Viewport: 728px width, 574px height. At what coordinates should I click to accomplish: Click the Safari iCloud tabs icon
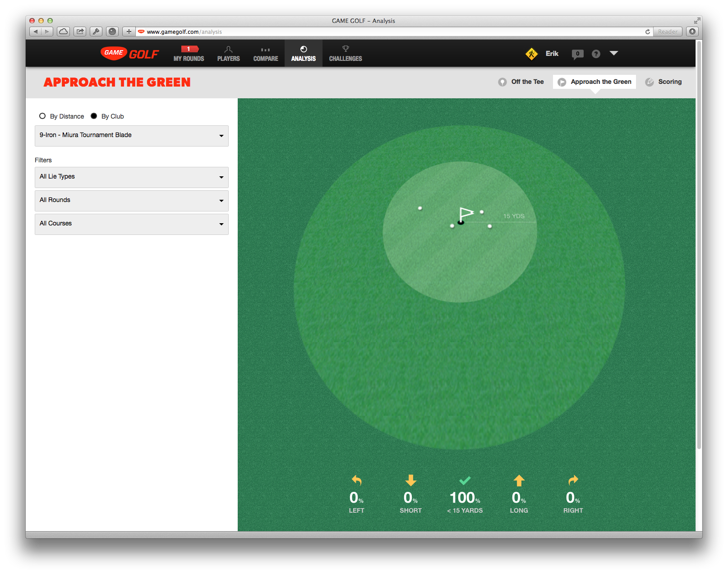[64, 32]
